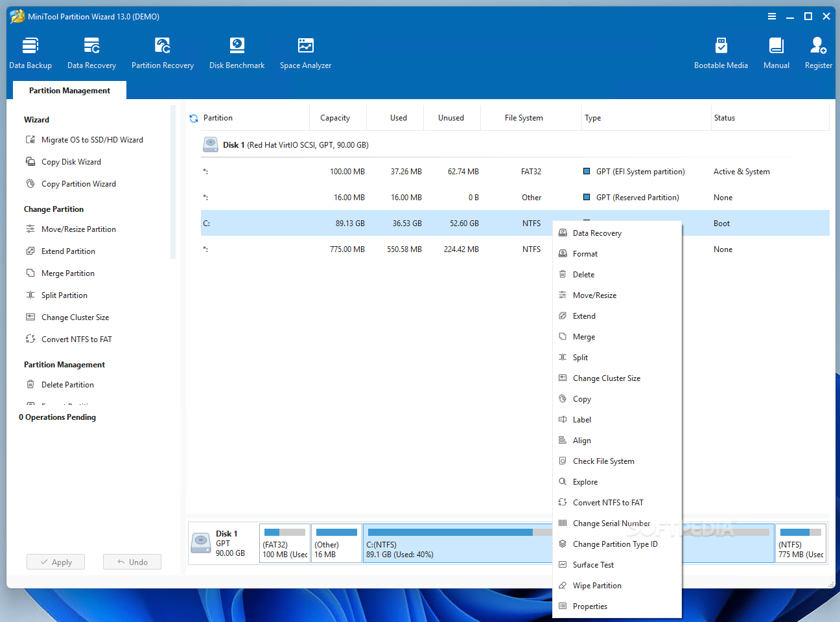
Task: Select the C:(NTFS) 89.1 GB disk map block
Action: coord(458,543)
